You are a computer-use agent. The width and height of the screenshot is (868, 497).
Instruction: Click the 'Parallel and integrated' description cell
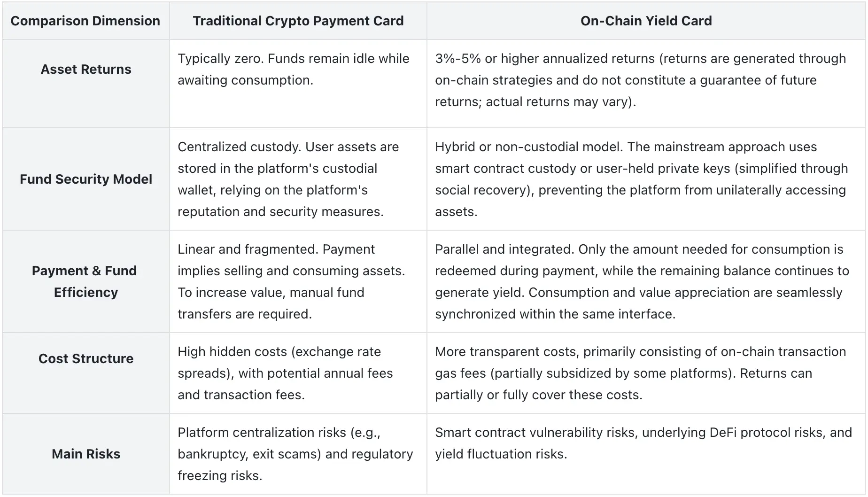click(x=642, y=282)
